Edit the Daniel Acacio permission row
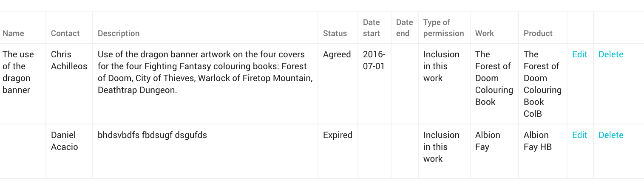Image resolution: width=644 pixels, height=186 pixels. [x=579, y=135]
